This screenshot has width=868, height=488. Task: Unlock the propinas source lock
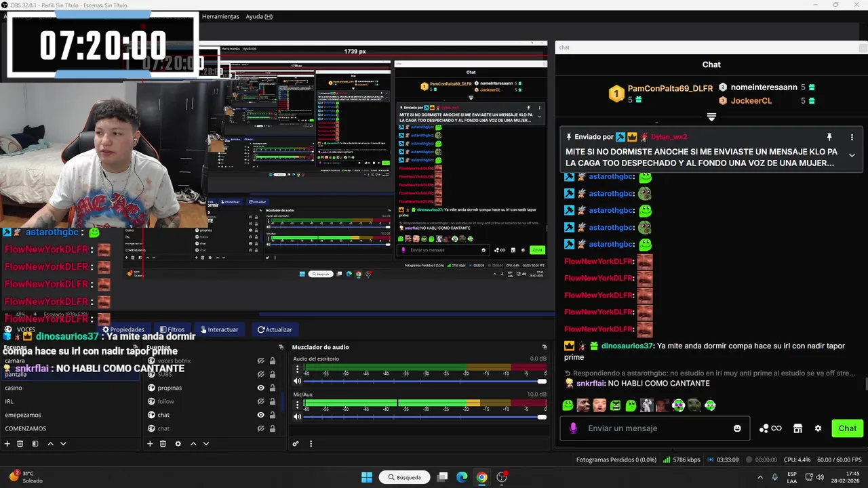pyautogui.click(x=273, y=388)
